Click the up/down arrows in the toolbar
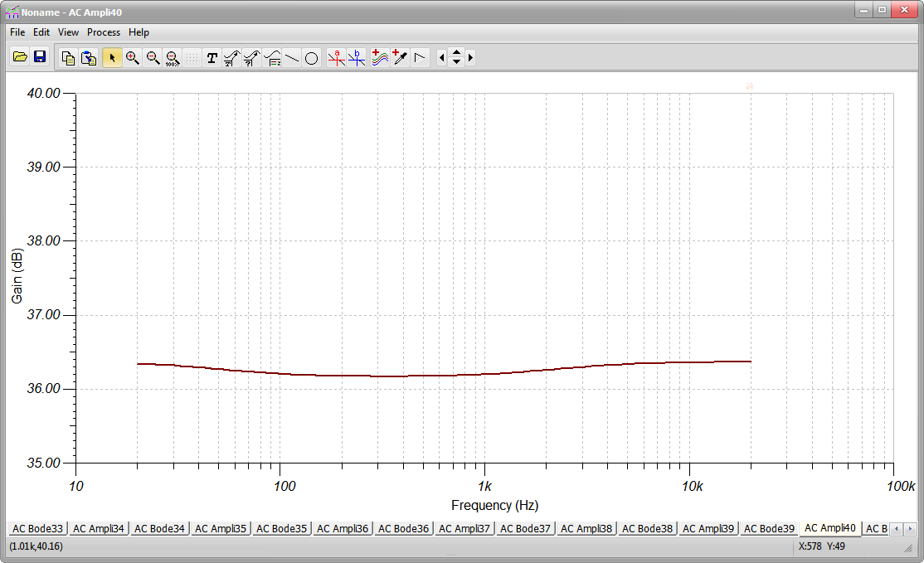Image resolution: width=924 pixels, height=563 pixels. point(456,58)
